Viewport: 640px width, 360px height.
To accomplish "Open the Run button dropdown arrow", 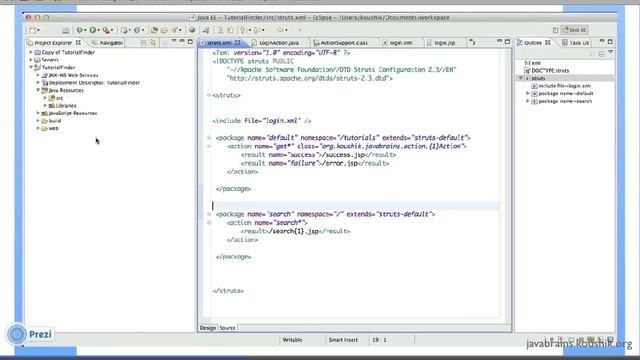I will tap(99, 30).
